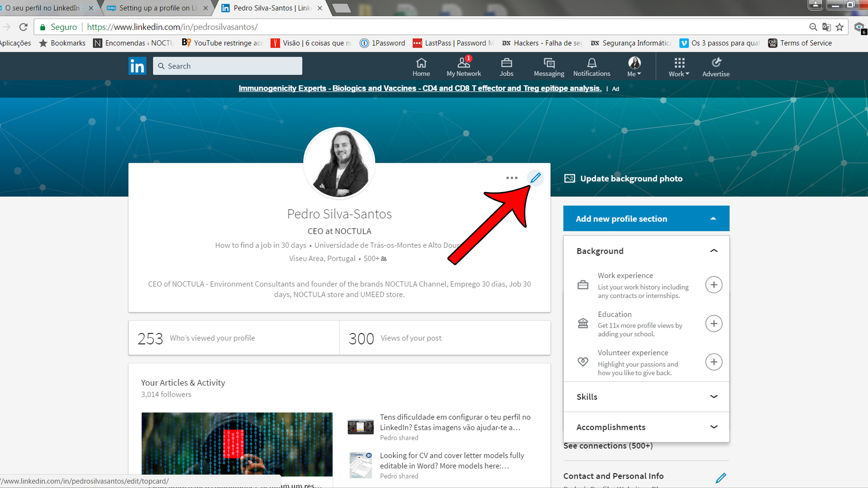Open the 'Looking for CV and cover letter' post
868x488 pixels.
point(452,460)
